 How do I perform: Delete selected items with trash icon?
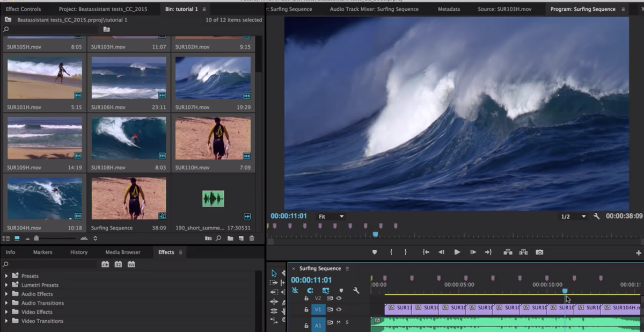tap(252, 238)
